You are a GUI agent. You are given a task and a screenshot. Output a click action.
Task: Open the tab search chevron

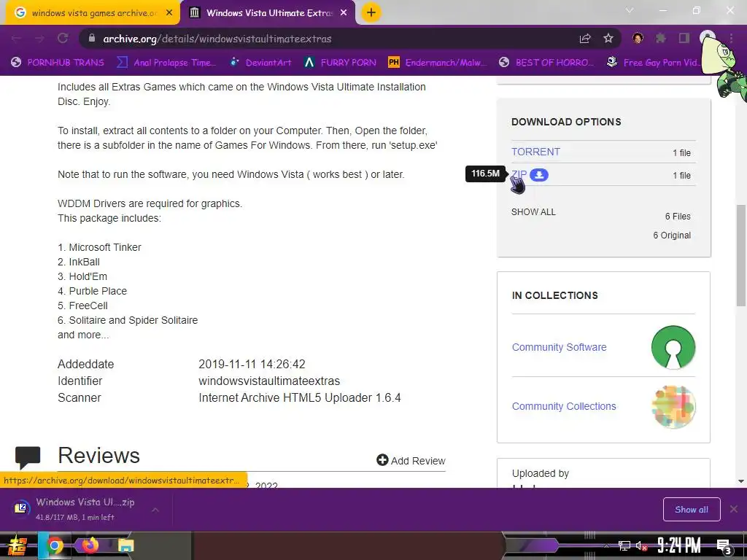pos(630,10)
